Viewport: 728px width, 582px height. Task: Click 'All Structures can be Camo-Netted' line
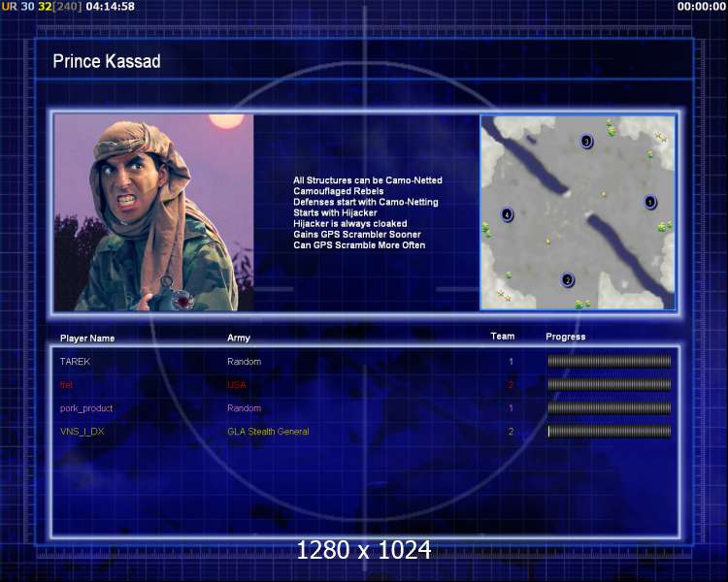[368, 180]
